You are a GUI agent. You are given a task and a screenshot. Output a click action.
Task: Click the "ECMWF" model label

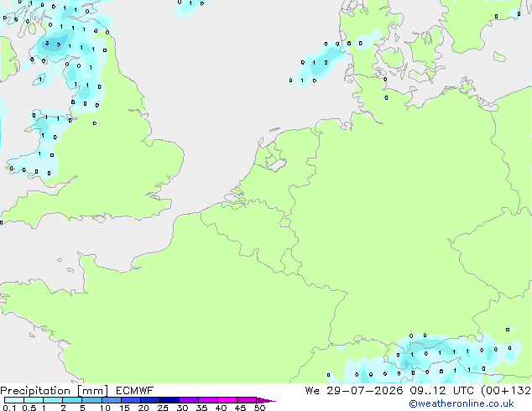pos(134,391)
